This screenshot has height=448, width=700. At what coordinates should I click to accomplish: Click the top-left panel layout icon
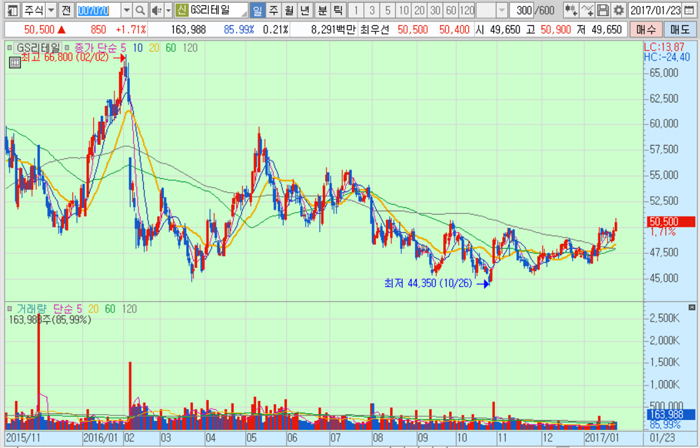[x=12, y=10]
